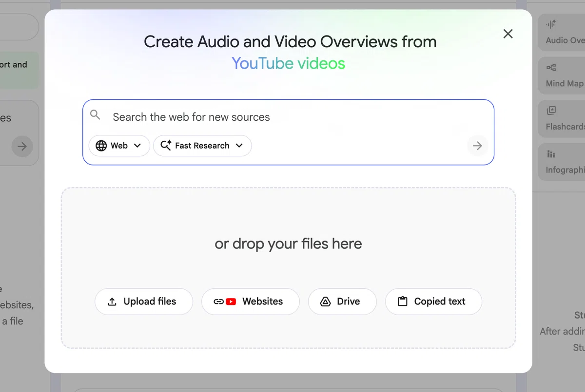Click the link chain icon
585x392 pixels.
219,301
